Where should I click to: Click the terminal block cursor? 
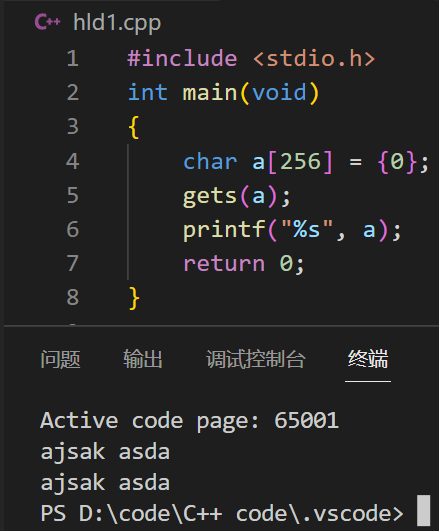click(x=423, y=511)
